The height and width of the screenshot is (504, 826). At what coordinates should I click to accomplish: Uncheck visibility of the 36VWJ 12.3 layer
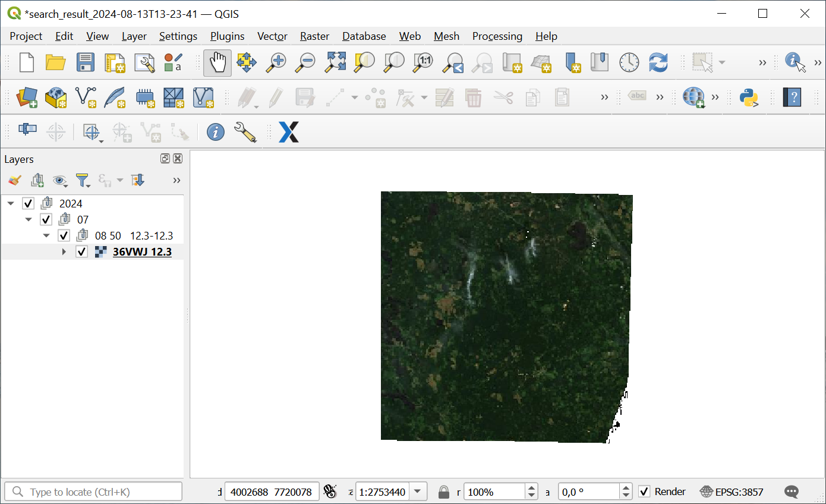[x=81, y=251]
